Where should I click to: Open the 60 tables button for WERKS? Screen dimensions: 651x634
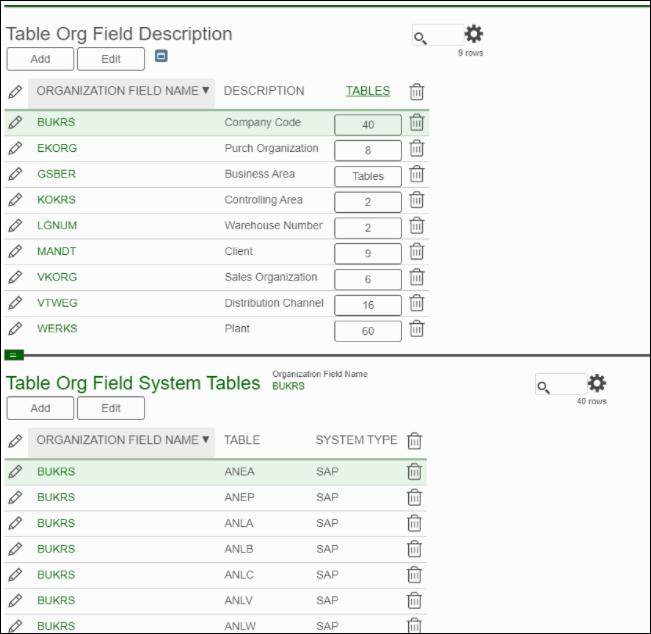coord(368,330)
